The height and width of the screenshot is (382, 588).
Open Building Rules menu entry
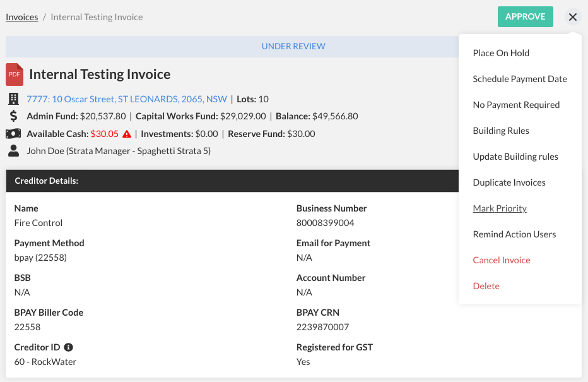501,131
